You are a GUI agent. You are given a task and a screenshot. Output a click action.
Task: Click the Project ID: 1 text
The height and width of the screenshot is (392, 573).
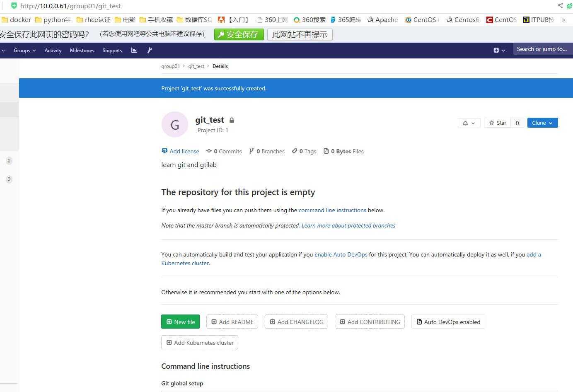213,130
